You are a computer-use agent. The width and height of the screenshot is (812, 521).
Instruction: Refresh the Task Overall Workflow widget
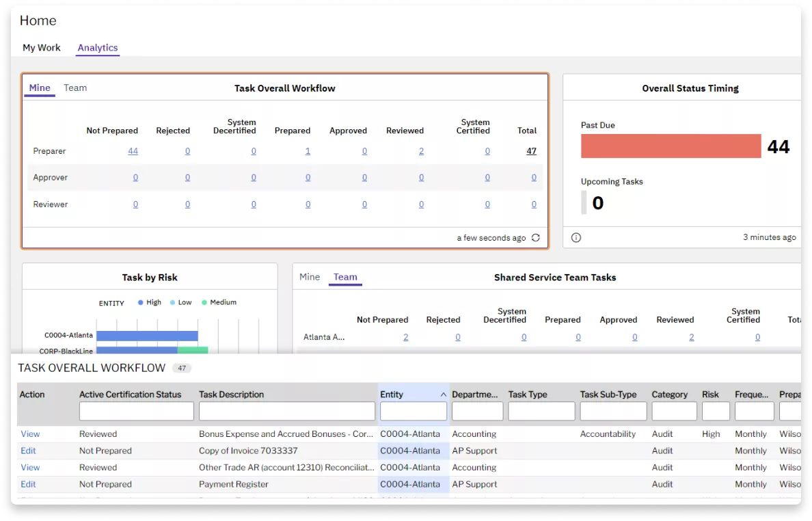(535, 238)
